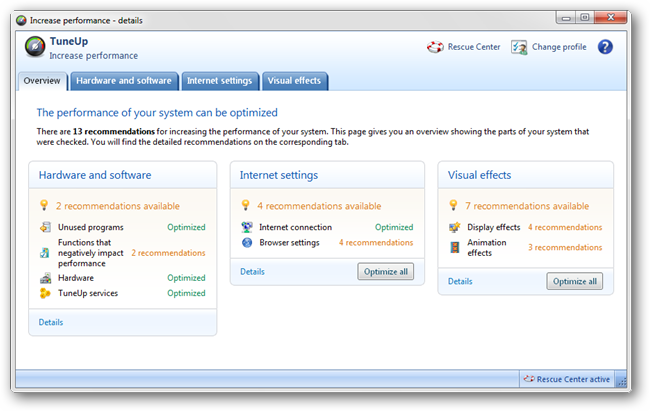Open the Internet settings tab

click(x=219, y=81)
